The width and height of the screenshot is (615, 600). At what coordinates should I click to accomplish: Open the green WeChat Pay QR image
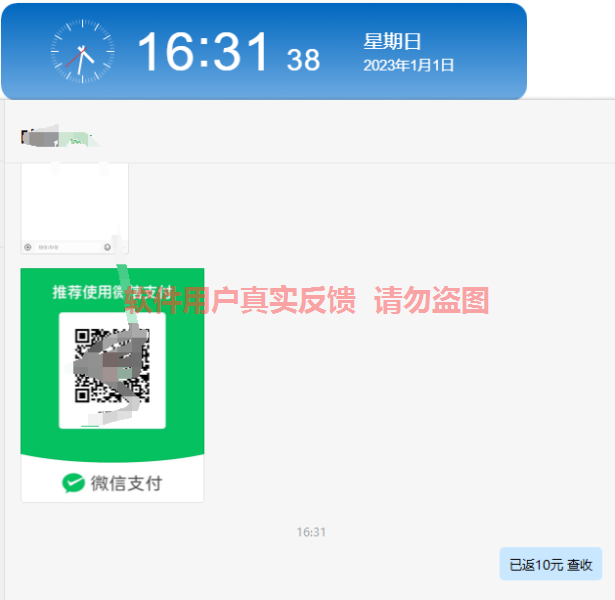click(112, 385)
